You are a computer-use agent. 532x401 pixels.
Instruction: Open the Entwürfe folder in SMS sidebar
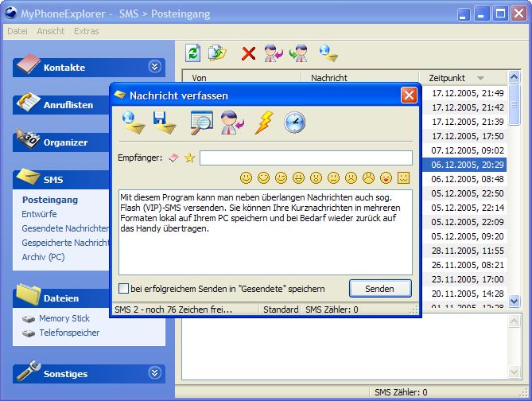tap(40, 214)
